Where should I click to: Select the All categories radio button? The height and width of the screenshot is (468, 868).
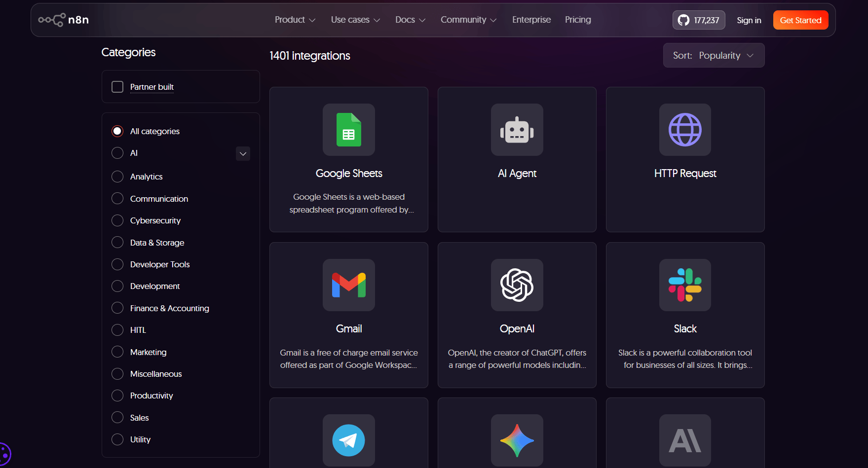pos(117,131)
